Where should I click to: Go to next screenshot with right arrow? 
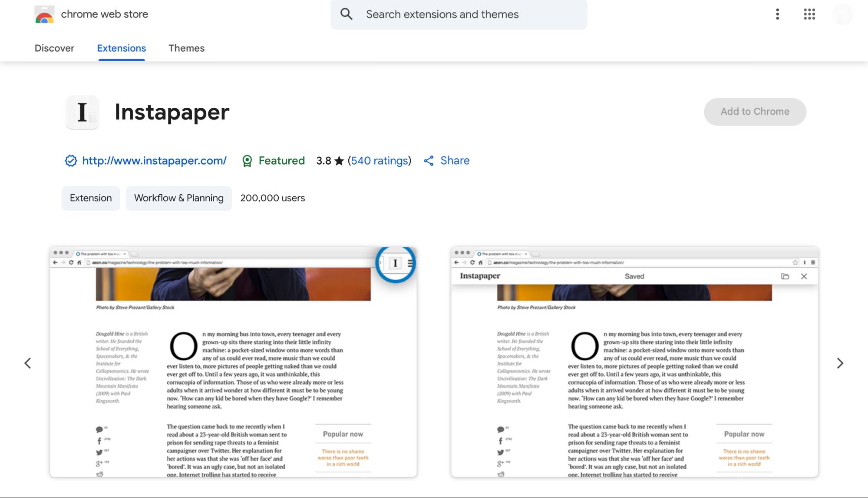[840, 363]
